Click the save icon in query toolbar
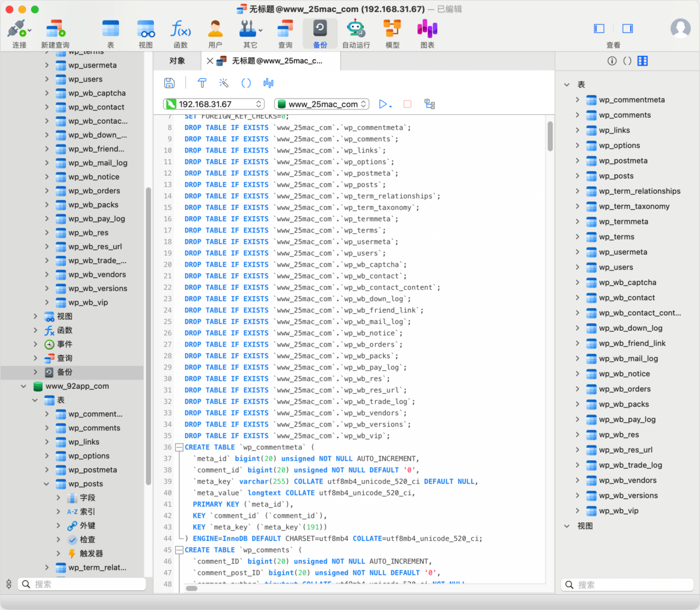Image resolution: width=700 pixels, height=610 pixels. (x=170, y=83)
